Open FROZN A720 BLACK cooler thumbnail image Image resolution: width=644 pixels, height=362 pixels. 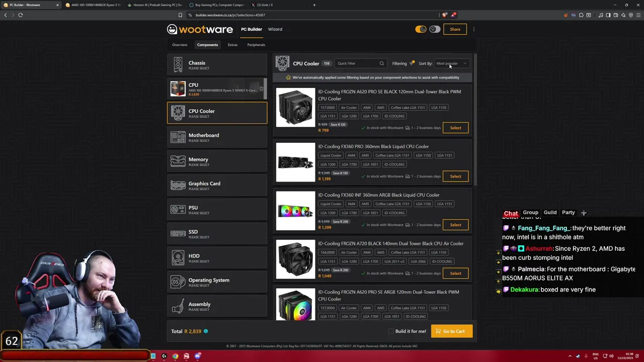pos(295,259)
